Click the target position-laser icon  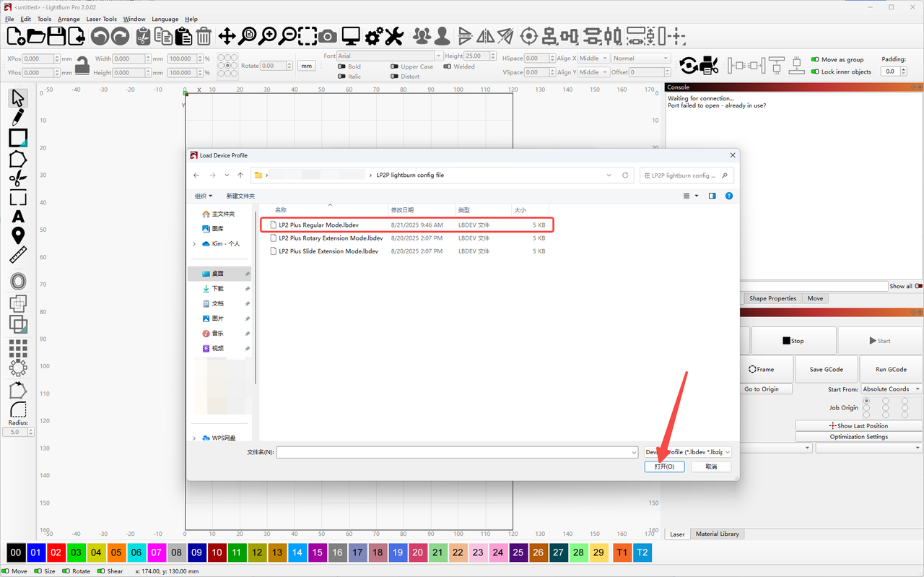(x=529, y=35)
